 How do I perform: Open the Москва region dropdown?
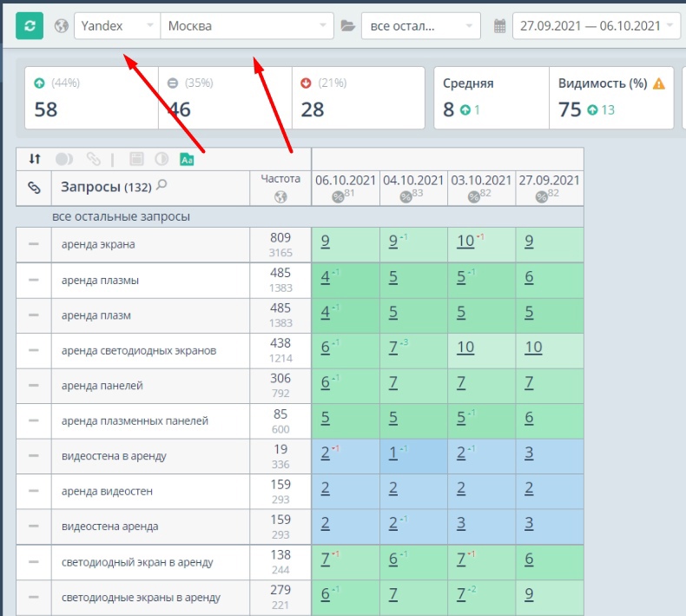pos(247,26)
